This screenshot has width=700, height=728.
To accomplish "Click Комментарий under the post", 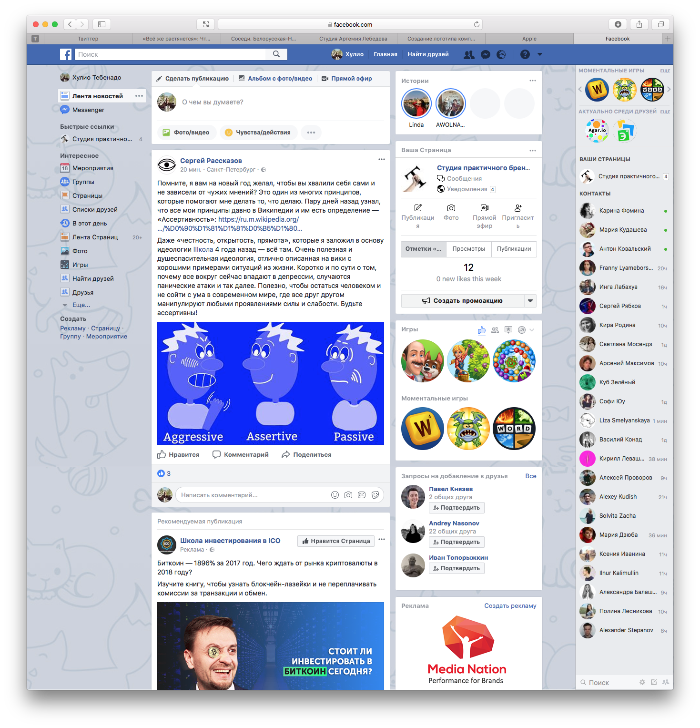I will (241, 454).
